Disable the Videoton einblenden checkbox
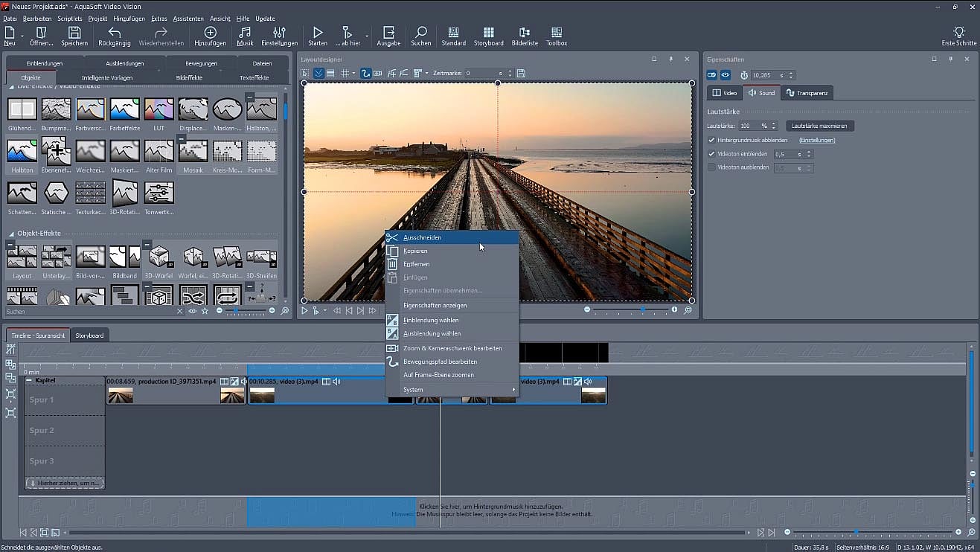980x552 pixels. tap(711, 154)
